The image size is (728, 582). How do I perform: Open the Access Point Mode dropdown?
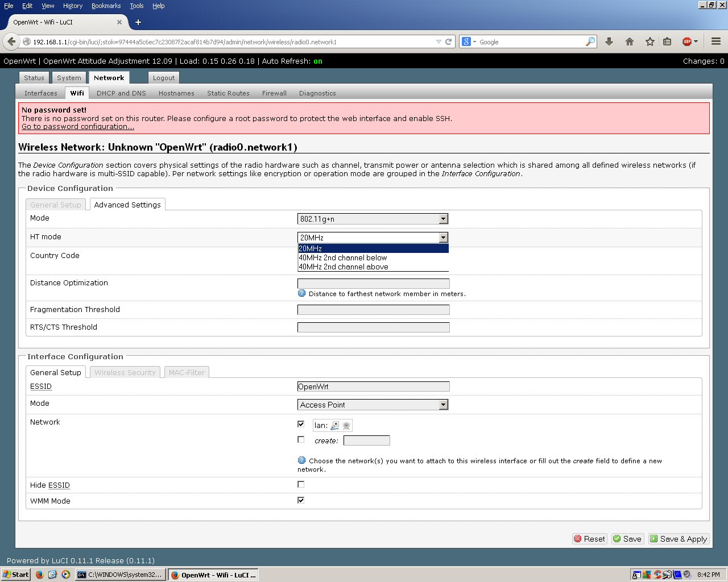pos(373,405)
